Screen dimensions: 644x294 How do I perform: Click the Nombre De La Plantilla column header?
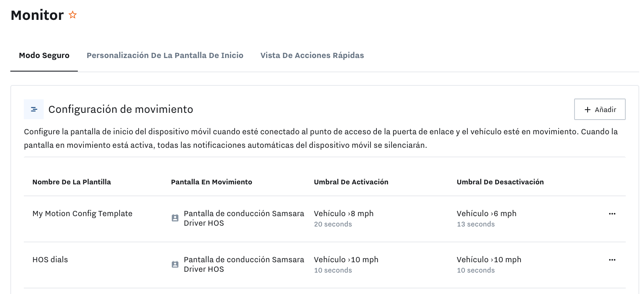pos(71,182)
